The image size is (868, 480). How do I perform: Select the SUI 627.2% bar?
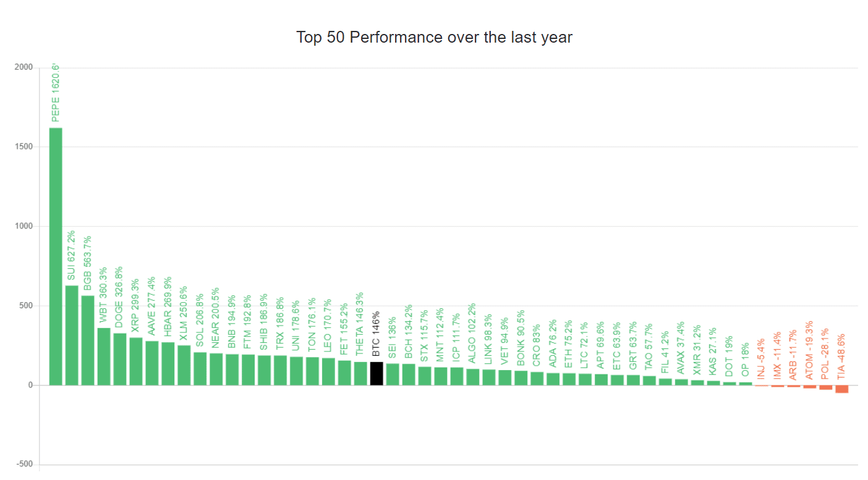click(72, 335)
